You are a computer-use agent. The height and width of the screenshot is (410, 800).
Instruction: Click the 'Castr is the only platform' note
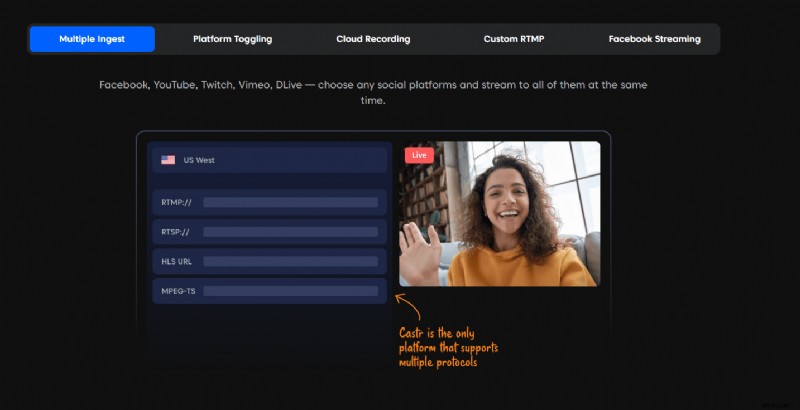point(448,348)
